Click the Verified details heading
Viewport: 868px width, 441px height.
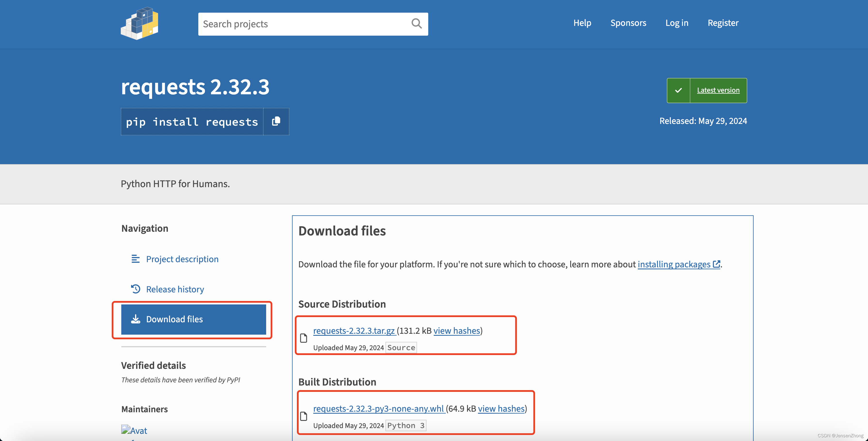153,365
